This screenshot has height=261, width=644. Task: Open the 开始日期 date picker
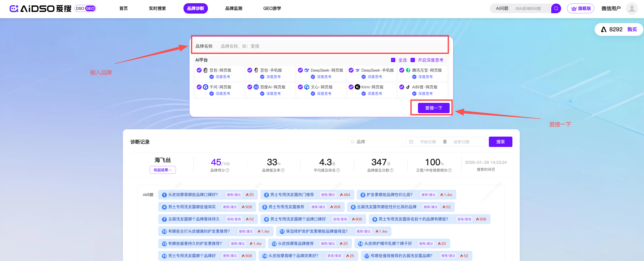[428, 142]
